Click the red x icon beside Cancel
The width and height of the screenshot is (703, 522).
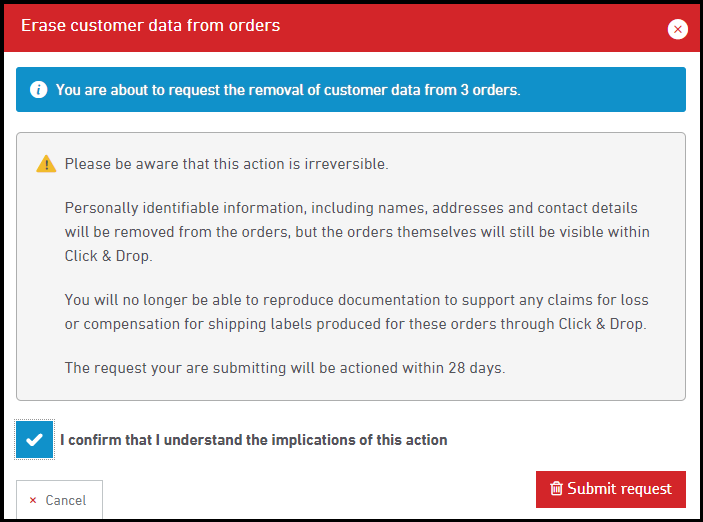tap(33, 500)
